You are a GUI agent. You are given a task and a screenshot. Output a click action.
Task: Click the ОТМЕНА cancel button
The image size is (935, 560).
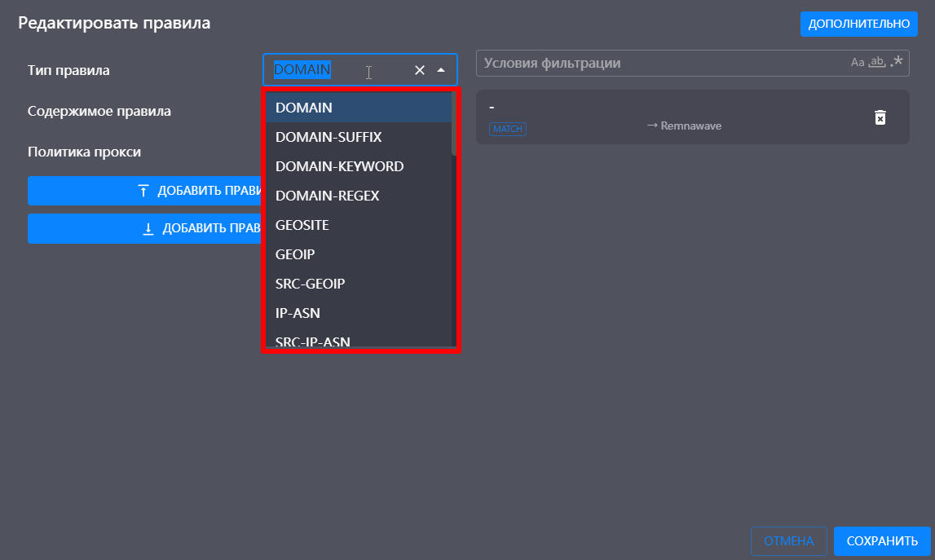(788, 541)
